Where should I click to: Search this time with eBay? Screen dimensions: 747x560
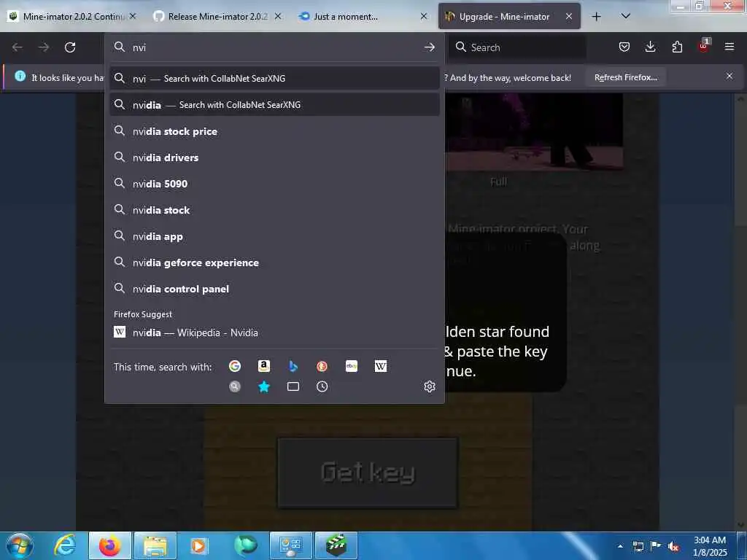point(352,366)
